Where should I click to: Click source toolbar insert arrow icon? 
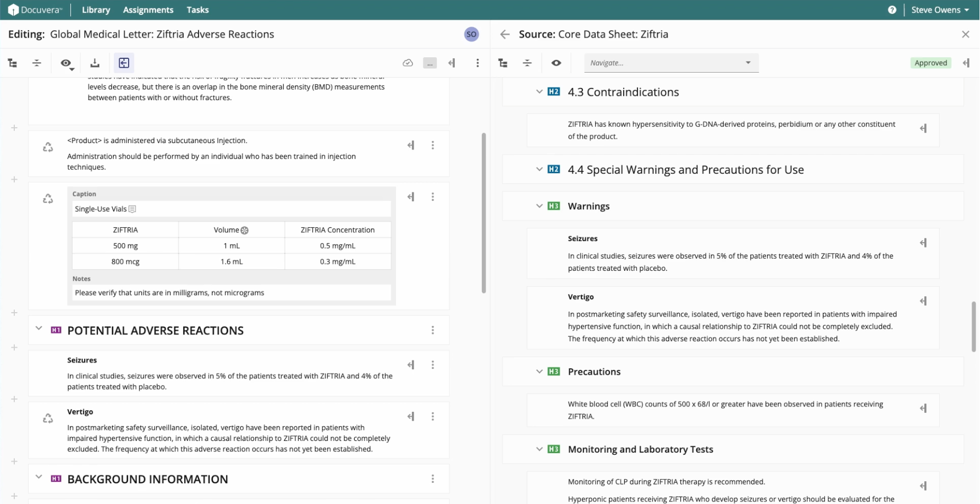pyautogui.click(x=966, y=63)
